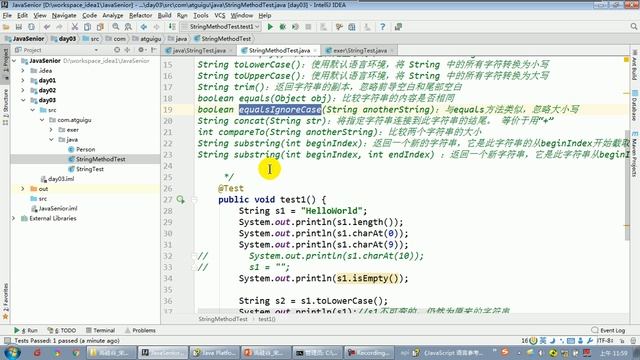640x360 pixels.
Task: Click the editor vertical scrollbar
Action: tap(627, 185)
